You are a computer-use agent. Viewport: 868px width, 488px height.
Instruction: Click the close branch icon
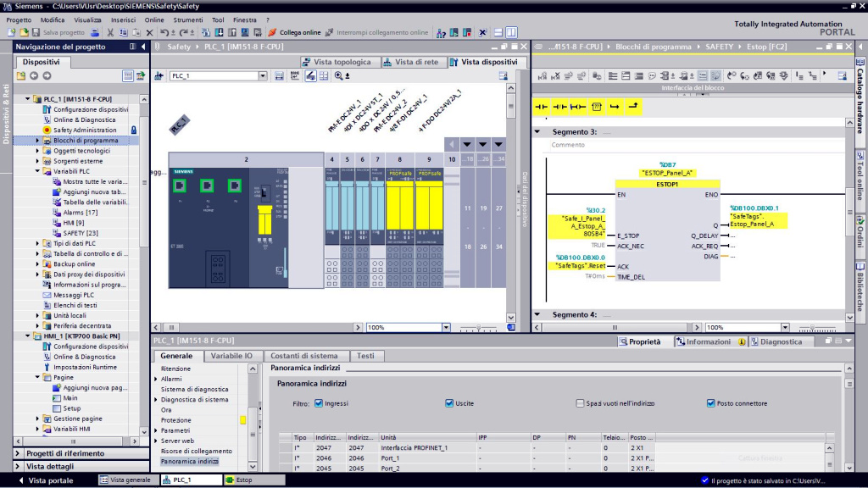pyautogui.click(x=632, y=107)
